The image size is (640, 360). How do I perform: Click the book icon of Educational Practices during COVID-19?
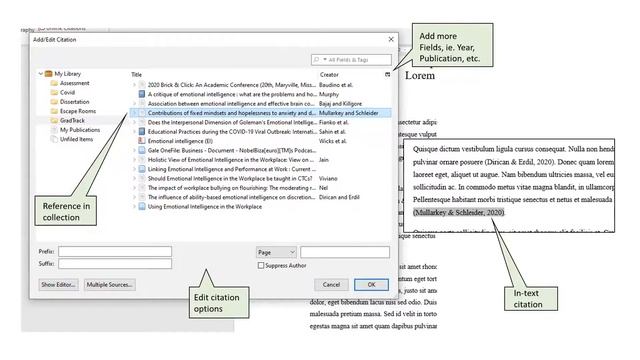click(x=142, y=132)
